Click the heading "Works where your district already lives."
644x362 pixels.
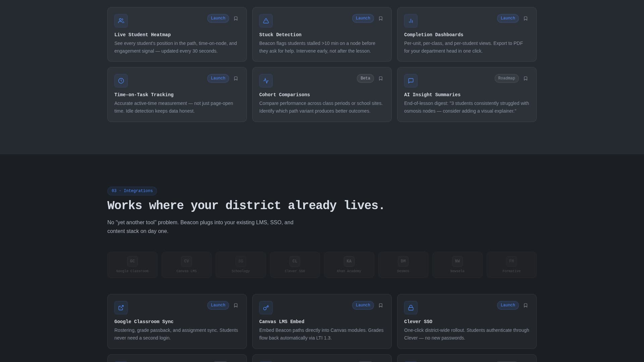pyautogui.click(x=246, y=206)
